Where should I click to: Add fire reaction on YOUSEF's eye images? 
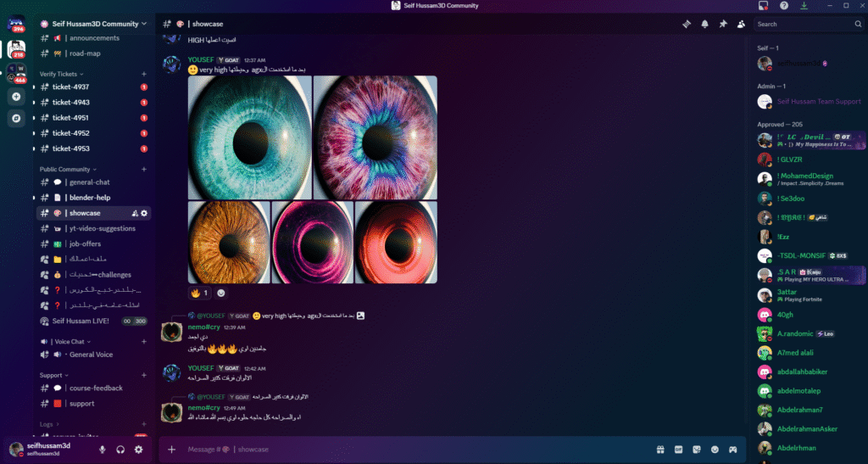pyautogui.click(x=200, y=293)
